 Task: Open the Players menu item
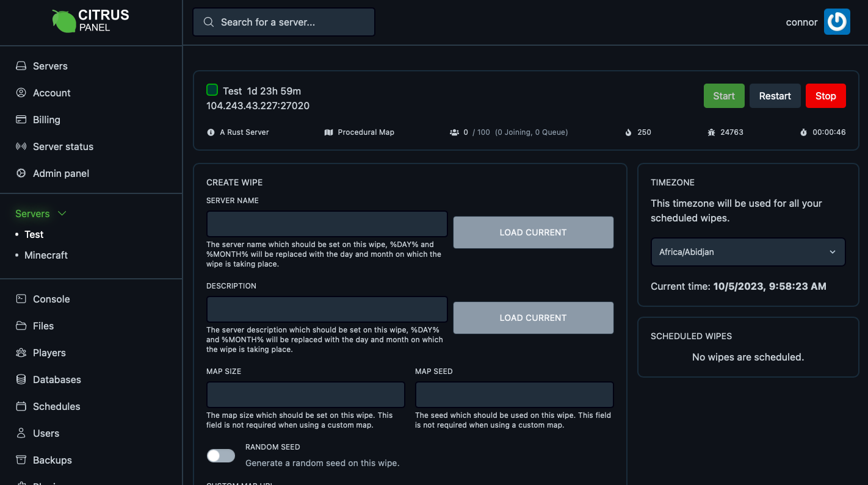point(49,353)
